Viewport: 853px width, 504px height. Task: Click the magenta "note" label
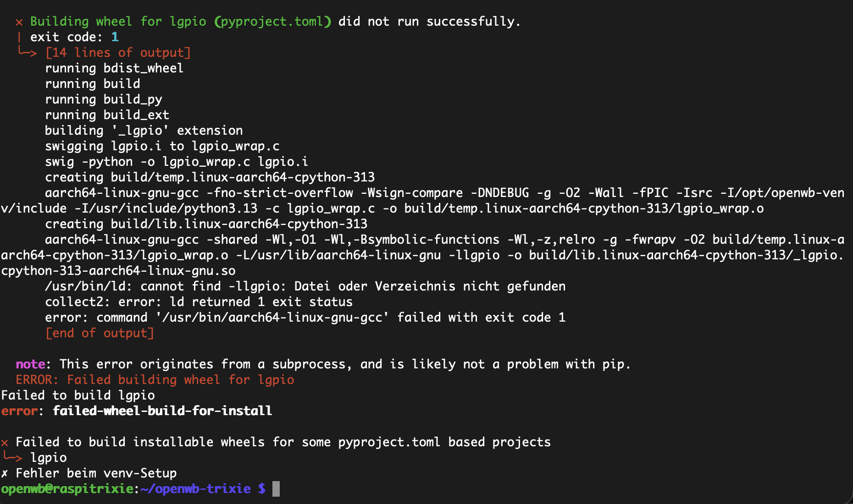[x=30, y=364]
